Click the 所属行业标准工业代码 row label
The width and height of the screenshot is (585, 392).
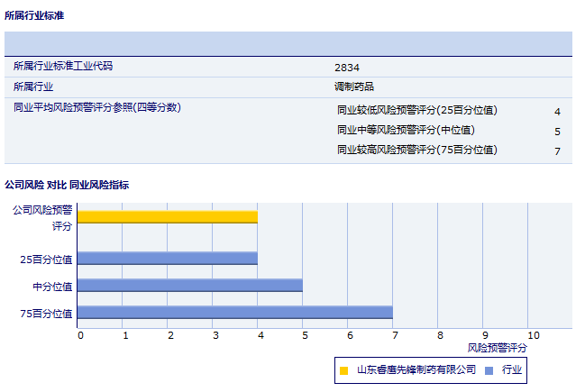[x=63, y=66]
